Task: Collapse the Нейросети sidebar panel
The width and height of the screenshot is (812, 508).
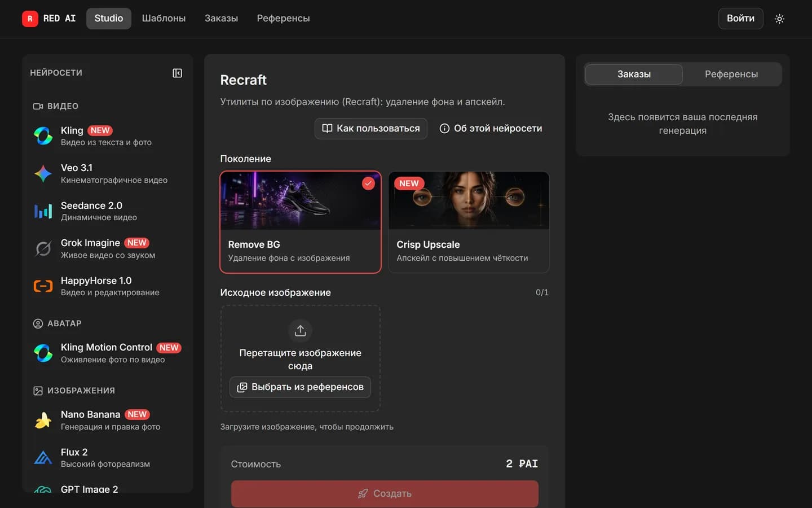Action: tap(177, 73)
